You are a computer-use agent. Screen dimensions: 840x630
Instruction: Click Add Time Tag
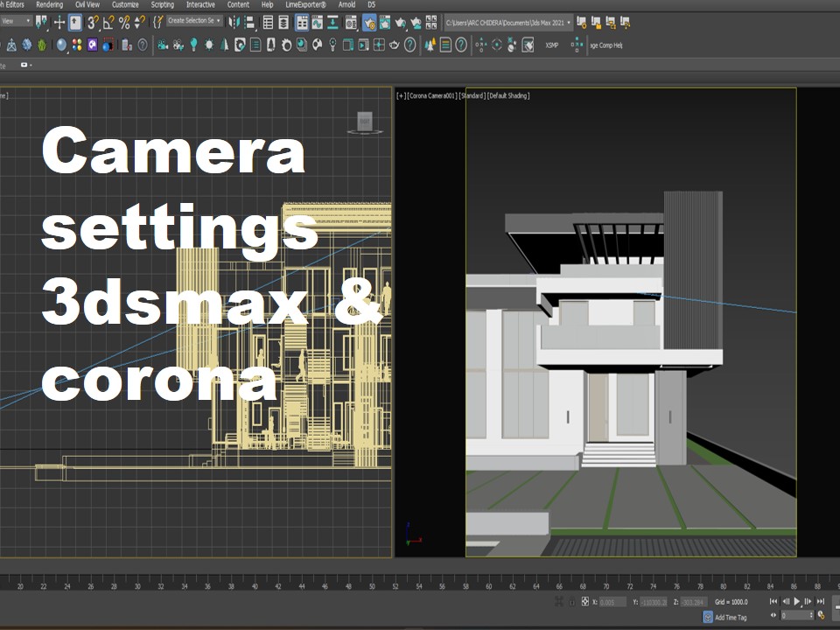730,617
